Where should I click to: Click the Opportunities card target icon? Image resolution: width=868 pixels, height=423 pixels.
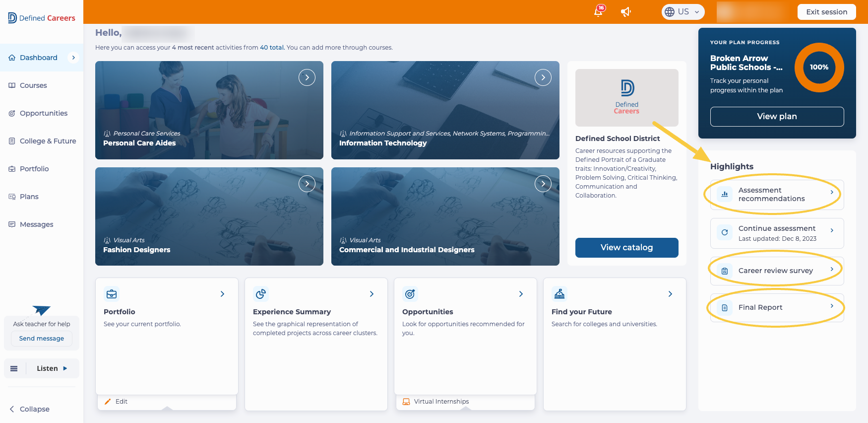pos(410,294)
